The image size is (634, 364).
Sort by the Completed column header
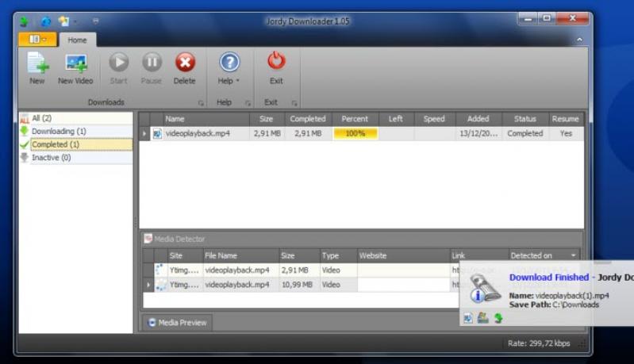[x=308, y=119]
